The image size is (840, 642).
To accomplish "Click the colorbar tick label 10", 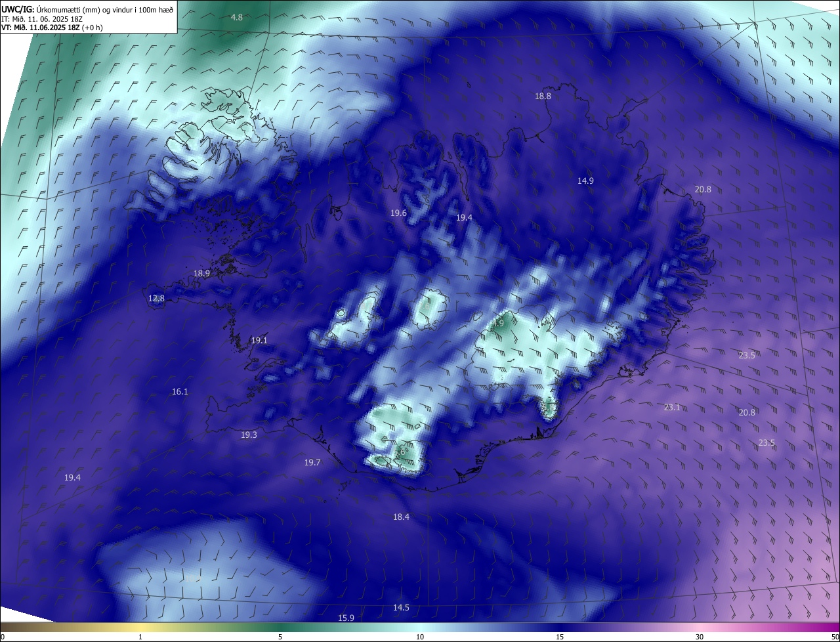I will point(420,637).
